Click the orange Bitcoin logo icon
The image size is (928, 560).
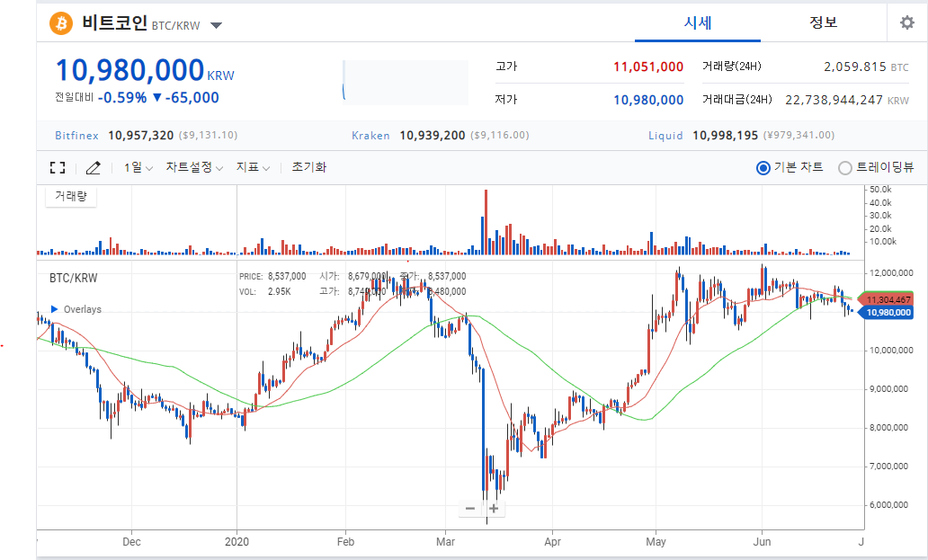click(x=61, y=23)
